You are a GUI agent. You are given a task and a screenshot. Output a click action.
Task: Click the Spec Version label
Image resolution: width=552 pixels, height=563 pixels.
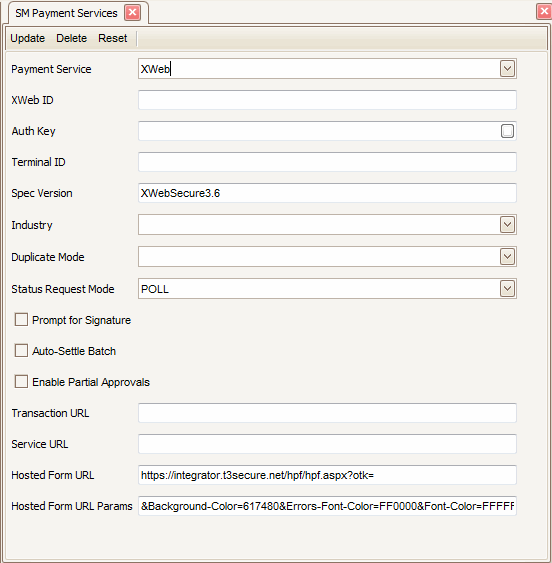point(42,193)
